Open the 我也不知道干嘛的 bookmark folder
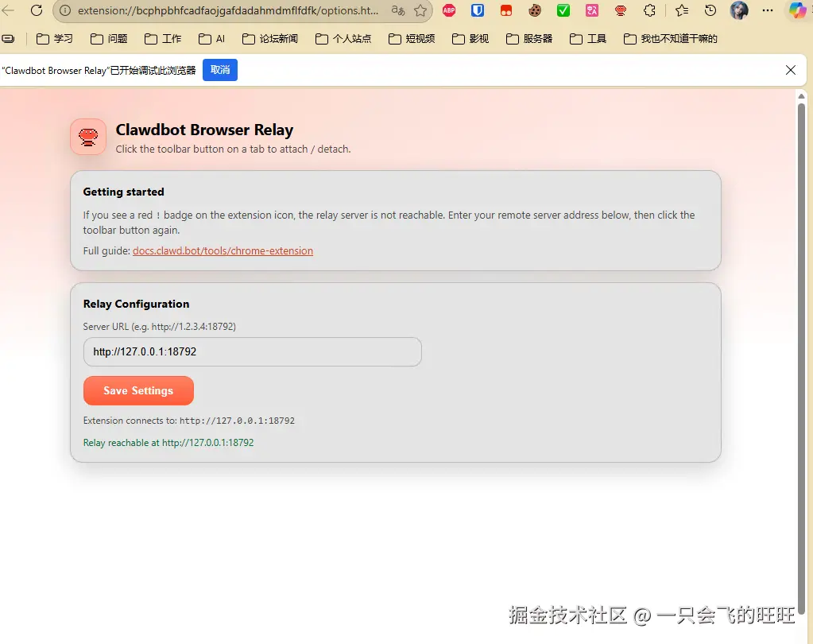813x644 pixels. pyautogui.click(x=671, y=39)
